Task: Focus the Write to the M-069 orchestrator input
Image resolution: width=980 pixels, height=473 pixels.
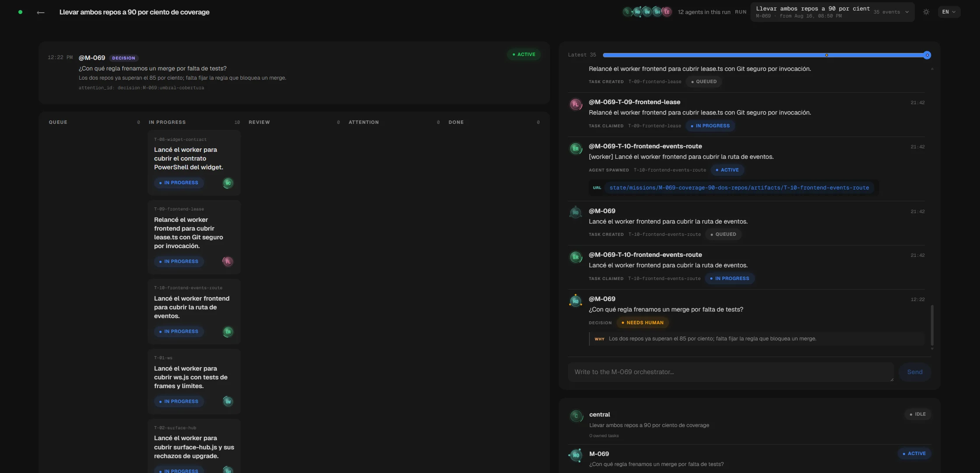Action: pos(730,372)
